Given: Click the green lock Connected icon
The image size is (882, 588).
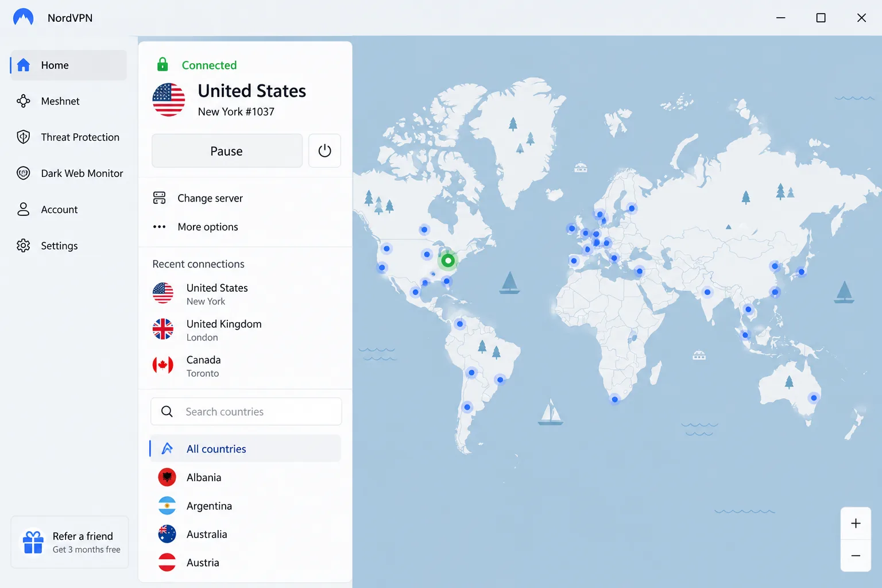Looking at the screenshot, I should 163,64.
